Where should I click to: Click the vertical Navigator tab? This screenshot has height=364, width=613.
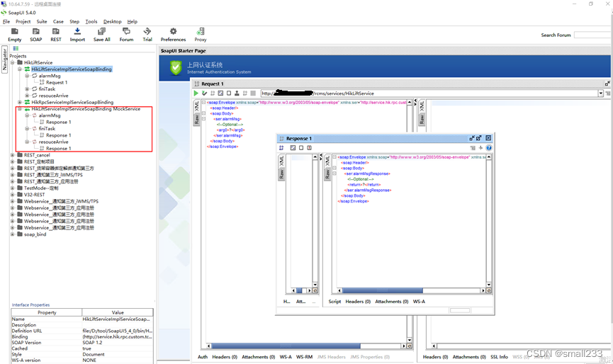5,59
